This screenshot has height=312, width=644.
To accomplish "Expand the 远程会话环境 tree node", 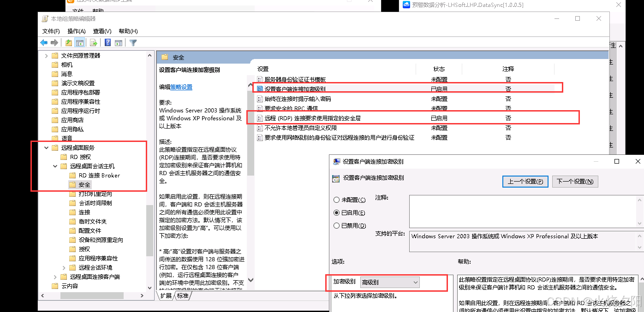I will point(64,267).
